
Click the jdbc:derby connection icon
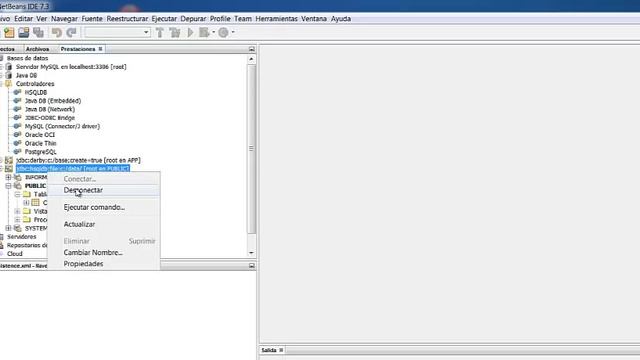click(9, 160)
